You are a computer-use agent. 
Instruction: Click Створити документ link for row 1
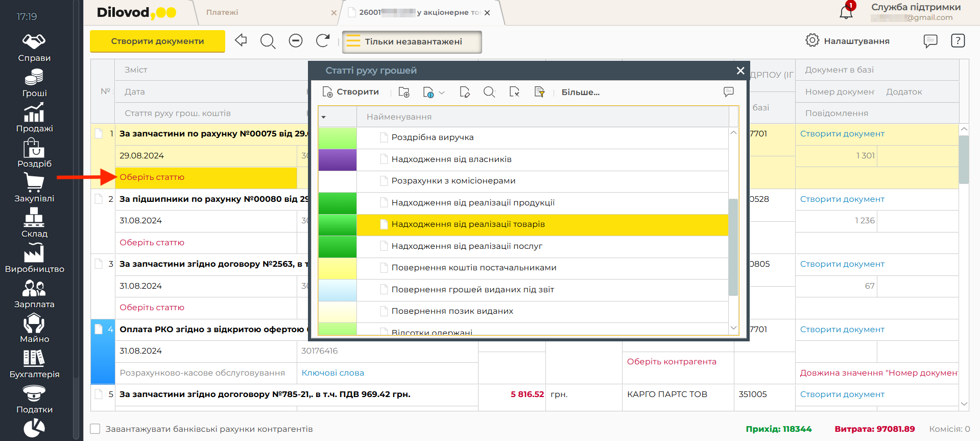(842, 134)
